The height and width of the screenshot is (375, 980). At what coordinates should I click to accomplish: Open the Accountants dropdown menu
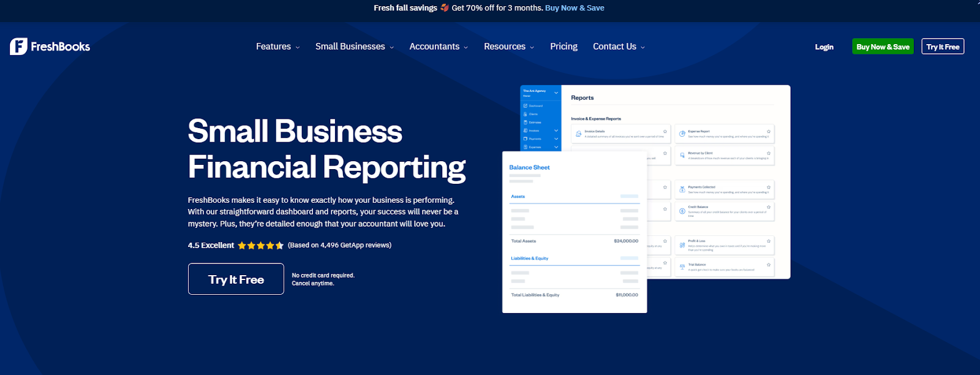tap(439, 47)
